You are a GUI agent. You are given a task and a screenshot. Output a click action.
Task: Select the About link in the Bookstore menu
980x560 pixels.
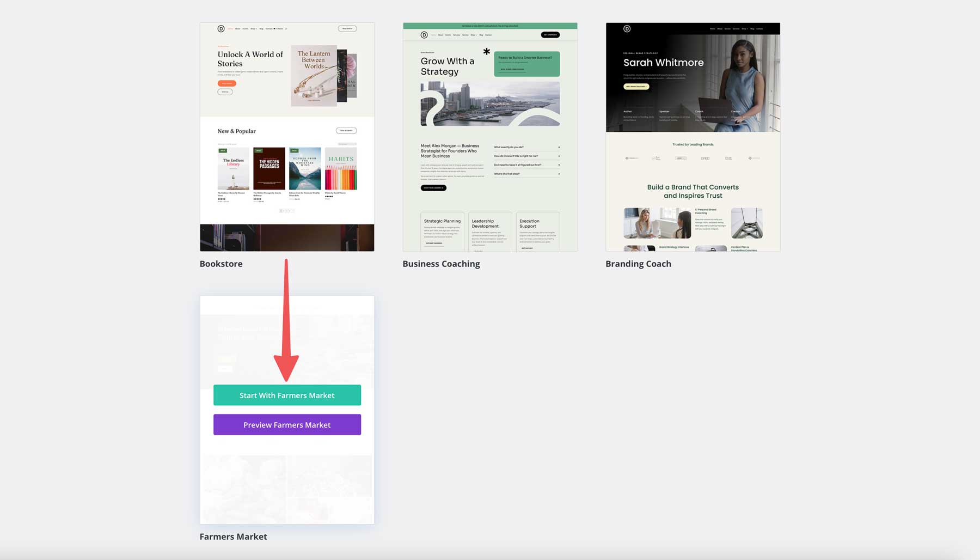pyautogui.click(x=238, y=28)
